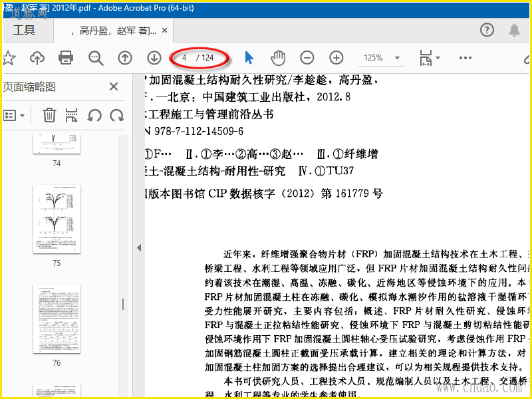Close the 页面缩略图 panel

[x=114, y=87]
